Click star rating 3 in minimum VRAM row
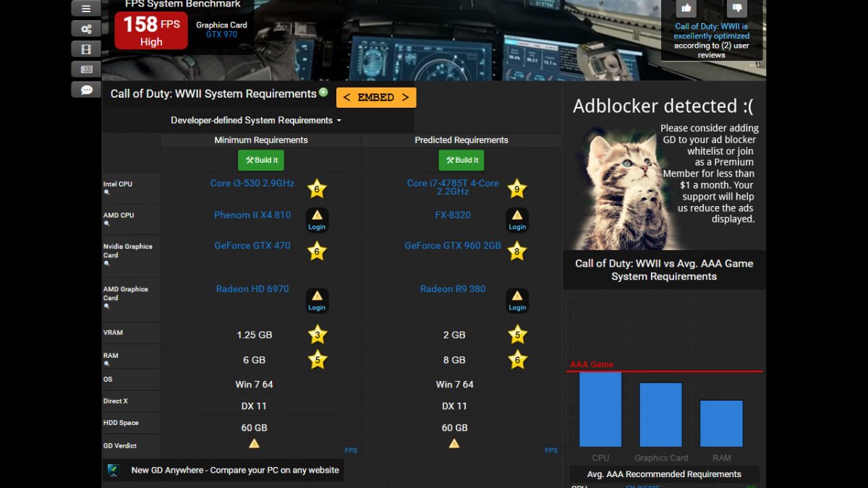The height and width of the screenshot is (488, 868). 317,335
